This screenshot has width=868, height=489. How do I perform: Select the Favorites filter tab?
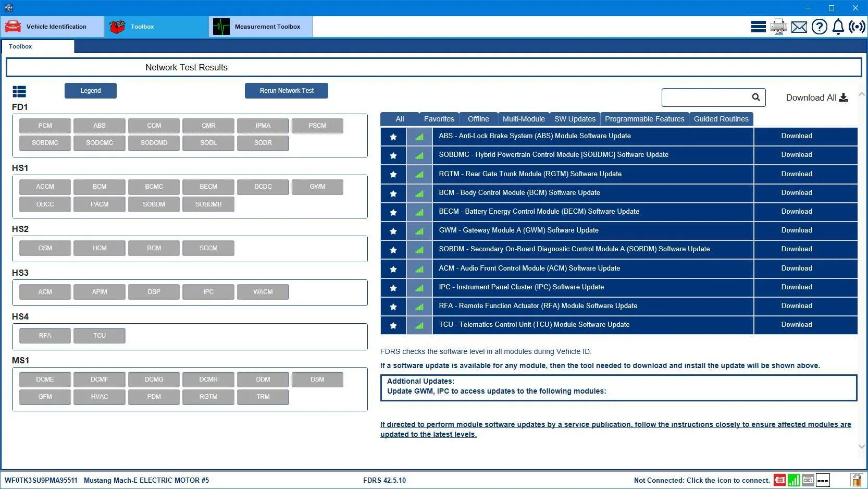click(439, 119)
